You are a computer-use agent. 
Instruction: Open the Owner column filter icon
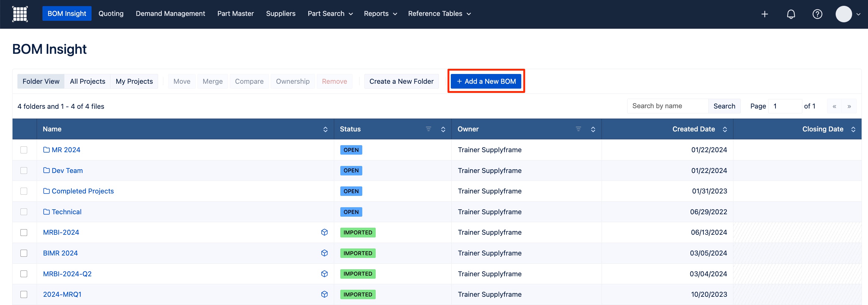coord(578,129)
